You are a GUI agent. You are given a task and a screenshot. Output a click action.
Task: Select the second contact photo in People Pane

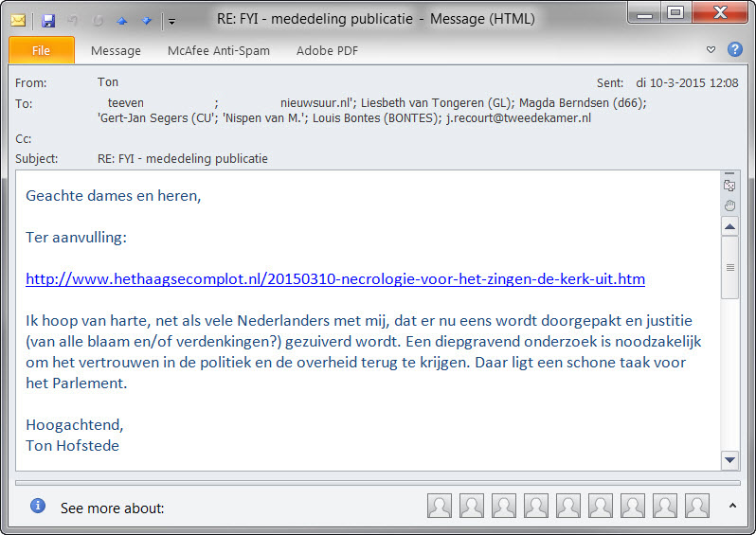coord(472,506)
